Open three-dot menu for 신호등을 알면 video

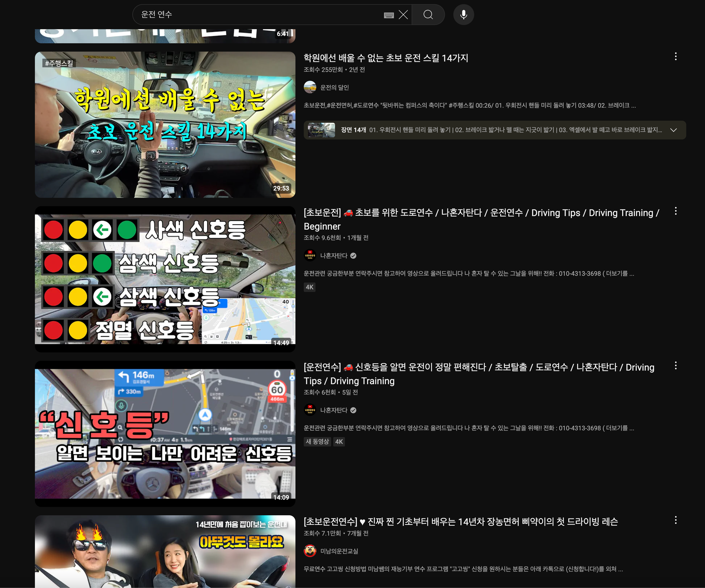pos(676,366)
